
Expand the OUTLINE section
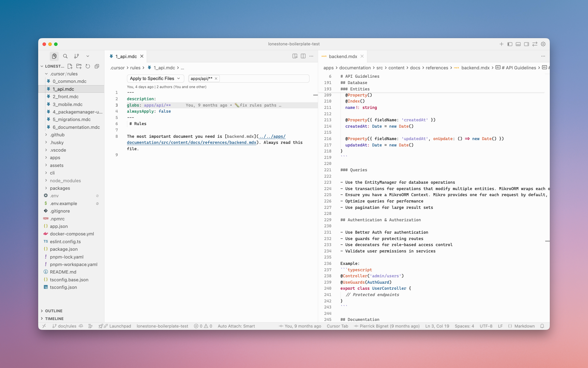54,311
